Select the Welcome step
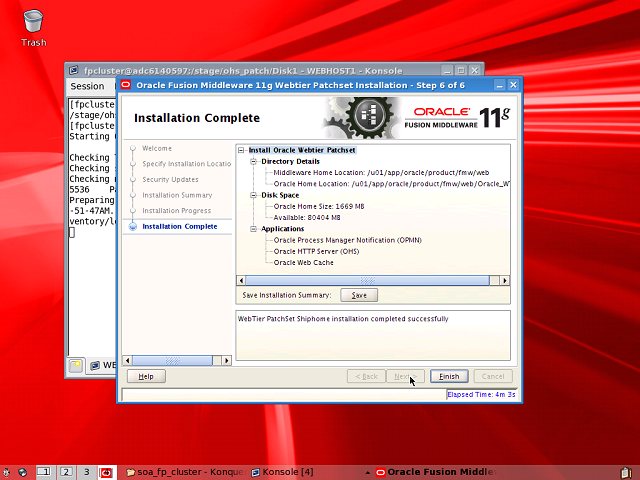This screenshot has width=640, height=480. point(157,149)
